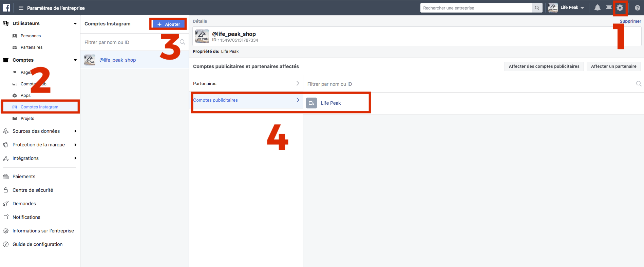Click the Informations sur l'entreprise gear icon
This screenshot has width=644, height=267.
pyautogui.click(x=6, y=231)
